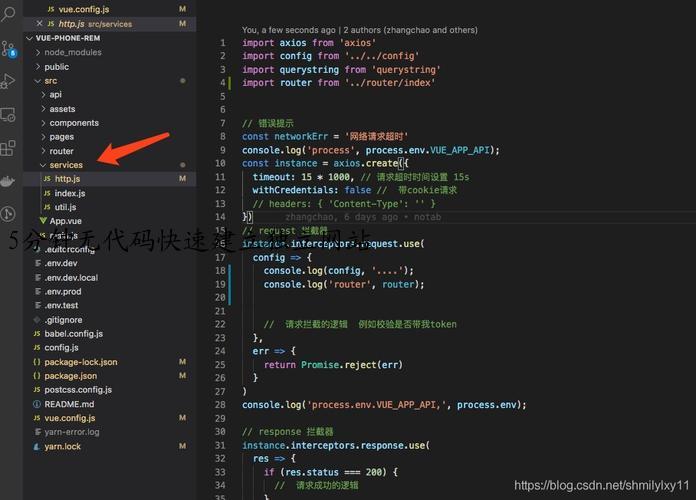Close the http.js open editor entry
The image size is (696, 500).
40,24
